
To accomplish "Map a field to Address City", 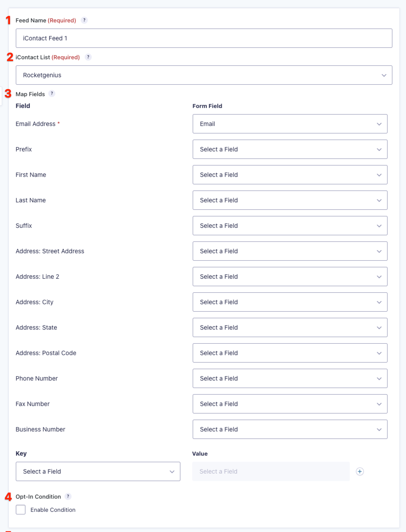I will pos(290,302).
